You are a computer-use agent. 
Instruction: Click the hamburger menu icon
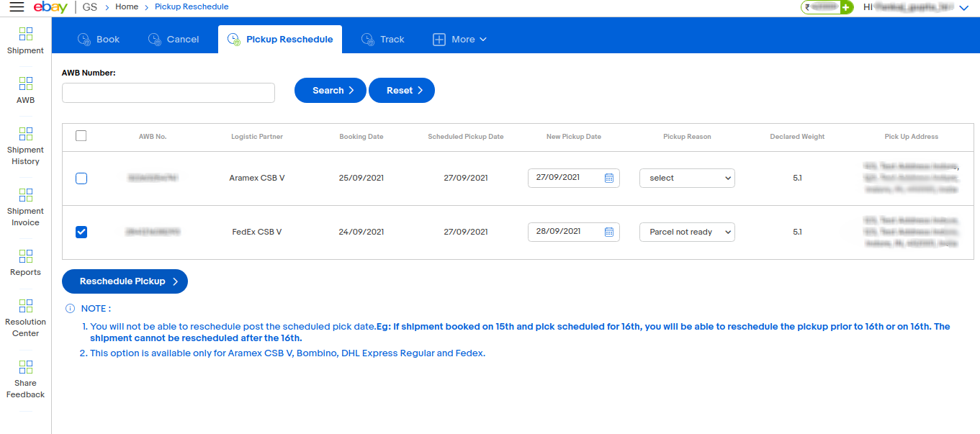tap(17, 6)
